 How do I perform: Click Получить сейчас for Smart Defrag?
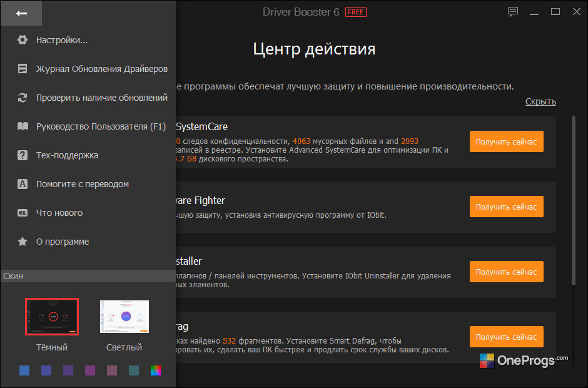click(x=506, y=337)
